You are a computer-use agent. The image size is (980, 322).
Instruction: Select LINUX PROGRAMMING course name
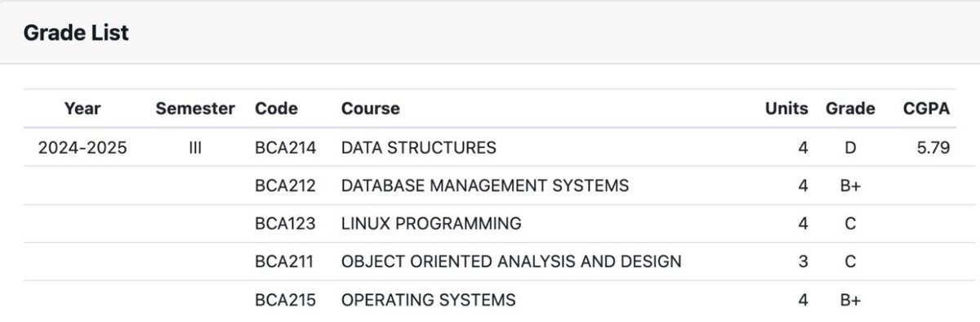[431, 223]
